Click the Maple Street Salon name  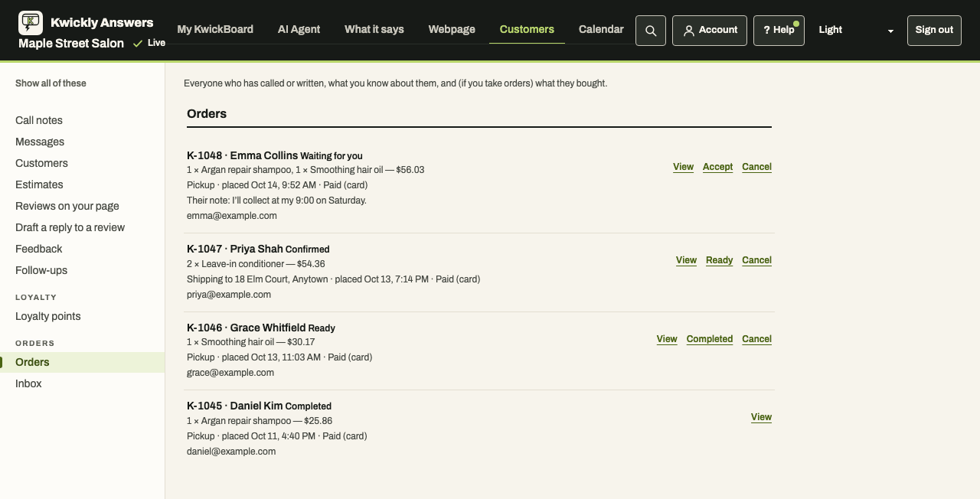click(x=71, y=44)
